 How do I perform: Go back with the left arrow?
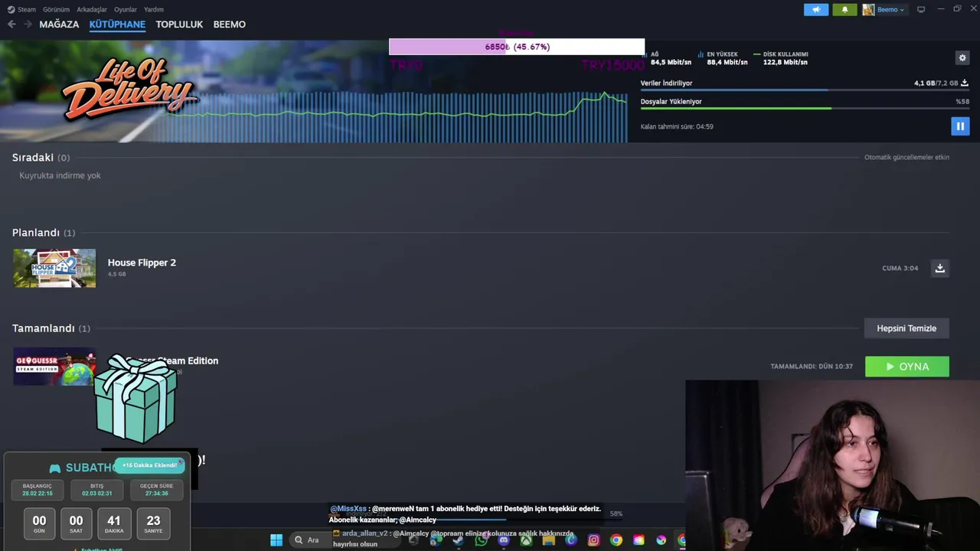(x=11, y=24)
